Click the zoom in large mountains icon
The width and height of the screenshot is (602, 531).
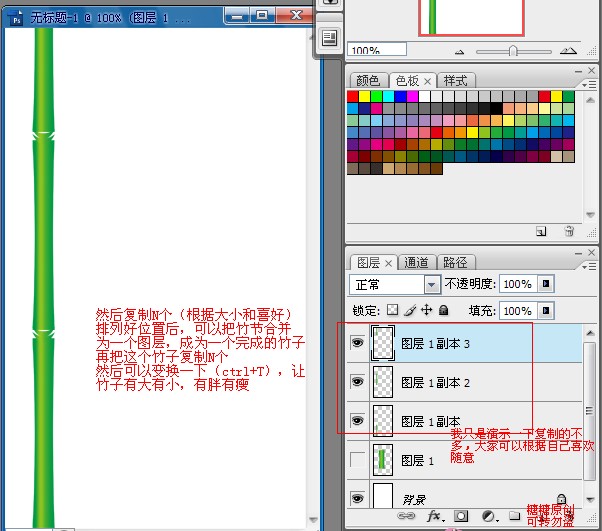point(568,51)
